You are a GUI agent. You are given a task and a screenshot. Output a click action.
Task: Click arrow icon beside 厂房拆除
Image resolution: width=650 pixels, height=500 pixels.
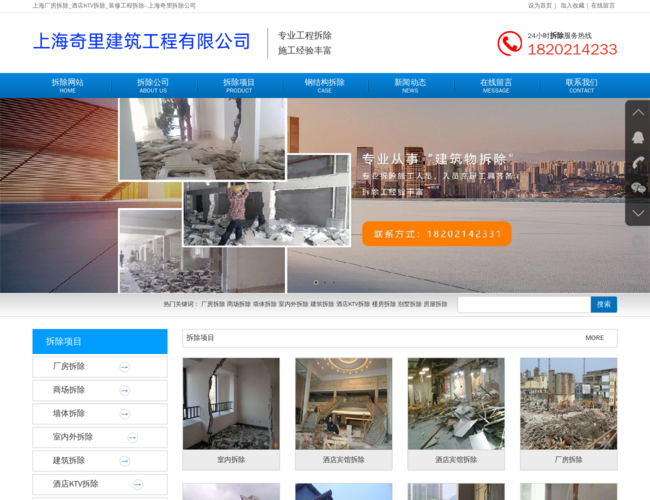pos(124,367)
